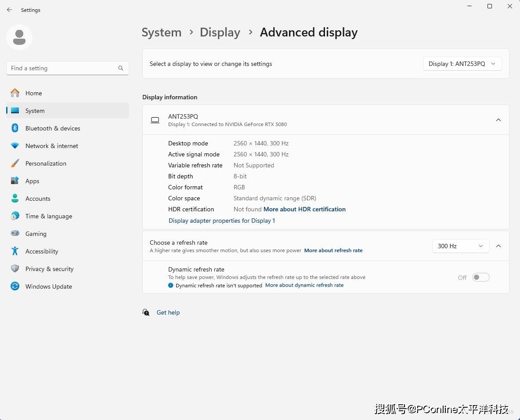This screenshot has width=520, height=420.
Task: Open Bluetooth & devices via its icon
Action: (15, 128)
